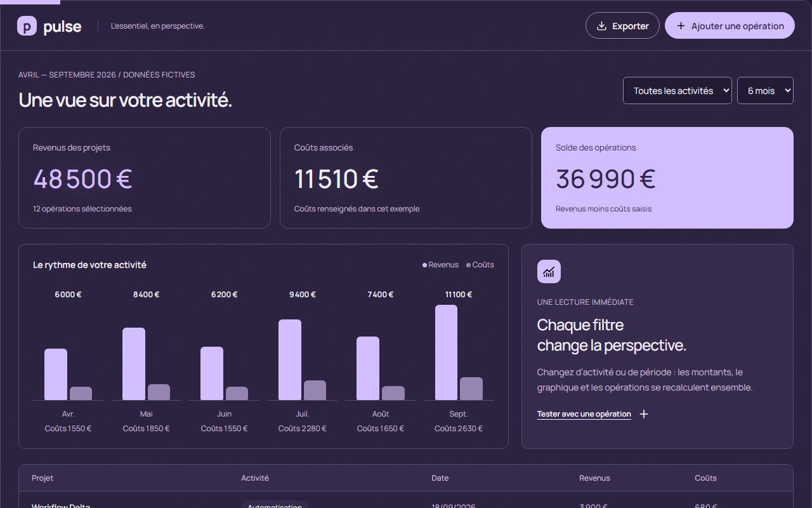Click the Coûts legend dot
The width and height of the screenshot is (812, 508).
pos(468,265)
